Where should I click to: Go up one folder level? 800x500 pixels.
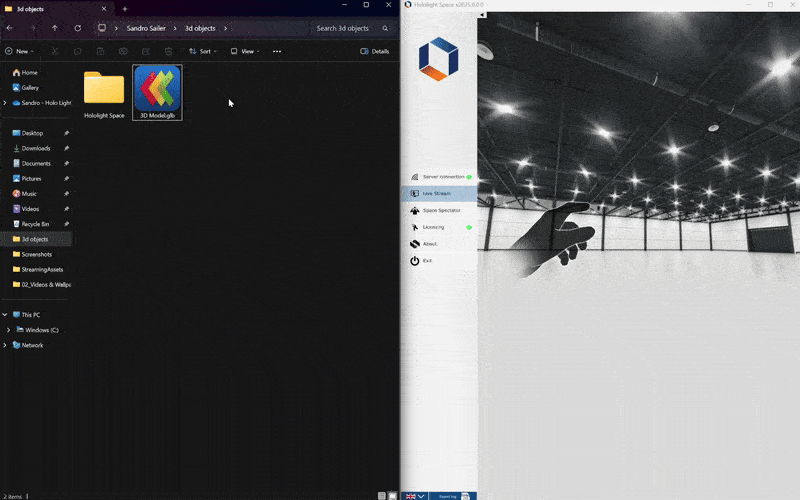pos(55,28)
